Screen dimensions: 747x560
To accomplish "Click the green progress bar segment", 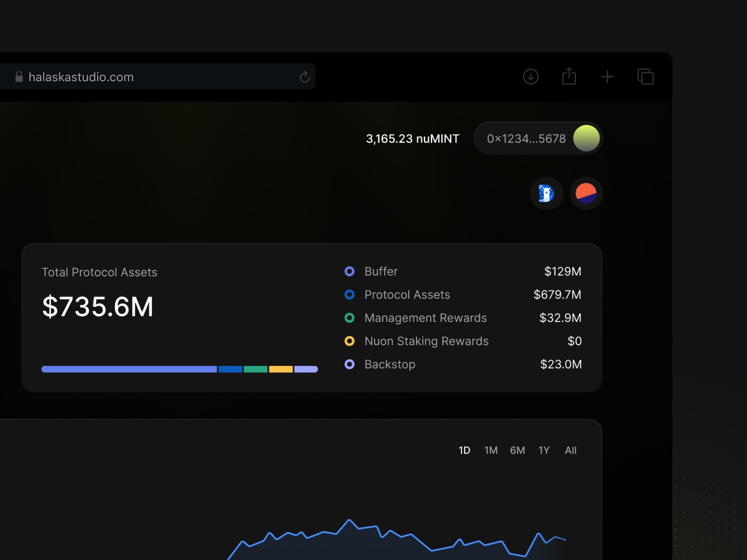I will [x=256, y=369].
